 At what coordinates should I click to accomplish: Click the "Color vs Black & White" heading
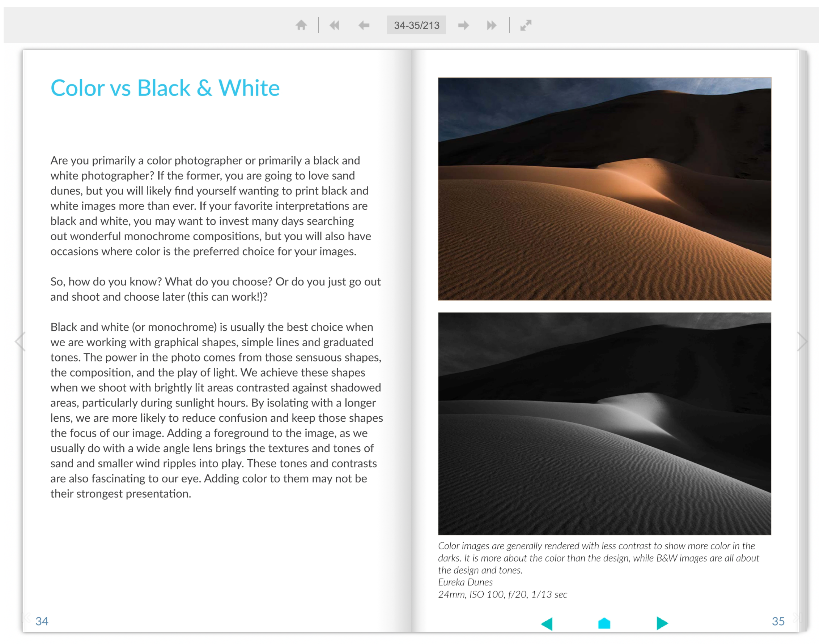tap(165, 88)
